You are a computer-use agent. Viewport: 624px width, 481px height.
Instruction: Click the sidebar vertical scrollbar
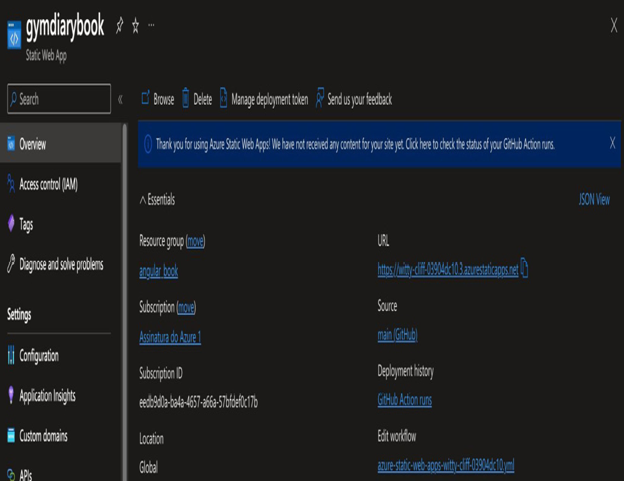125,302
